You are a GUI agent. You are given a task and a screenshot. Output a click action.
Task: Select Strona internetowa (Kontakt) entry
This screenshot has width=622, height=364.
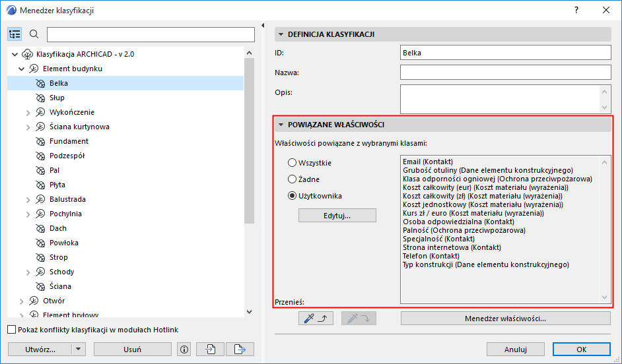pos(452,247)
